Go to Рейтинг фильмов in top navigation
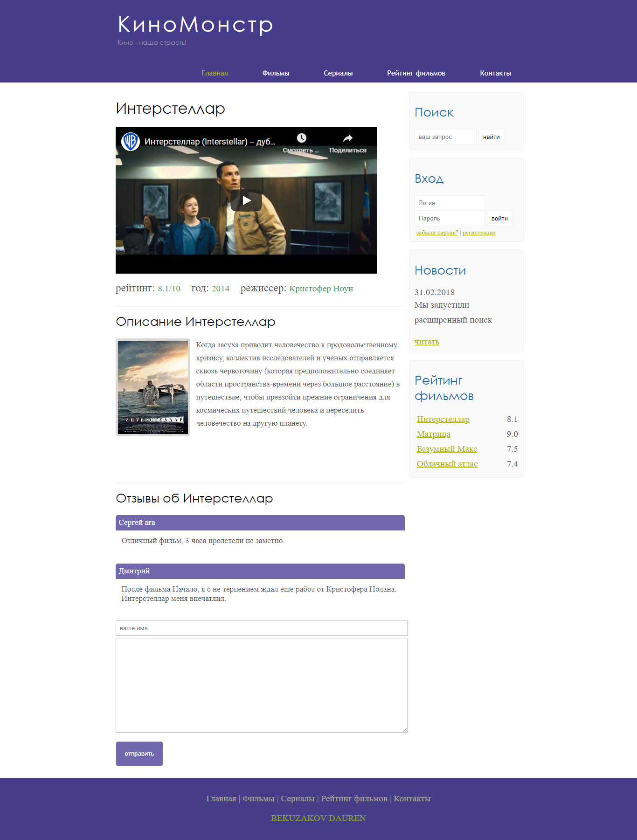The image size is (637, 840). [x=416, y=73]
